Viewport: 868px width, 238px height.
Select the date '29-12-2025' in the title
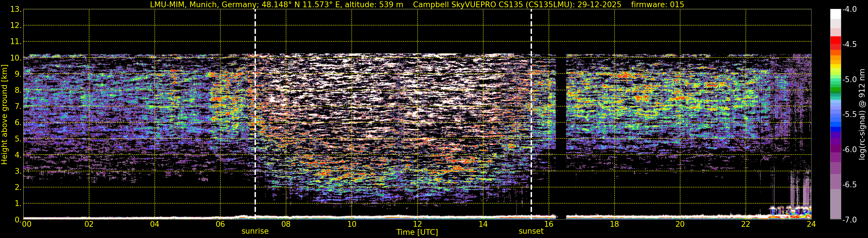coord(599,4)
